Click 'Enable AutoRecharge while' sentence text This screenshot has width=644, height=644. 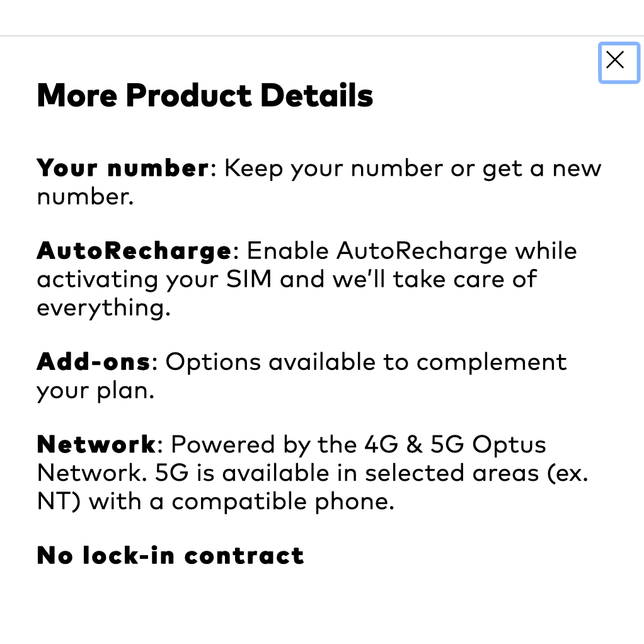tap(411, 251)
